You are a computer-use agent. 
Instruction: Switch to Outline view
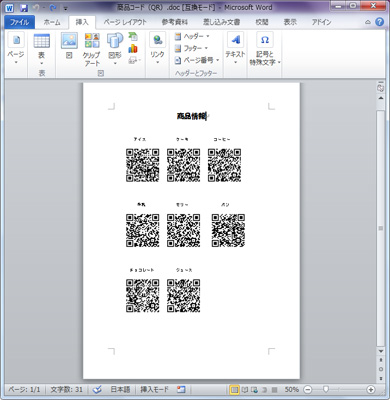(x=264, y=389)
